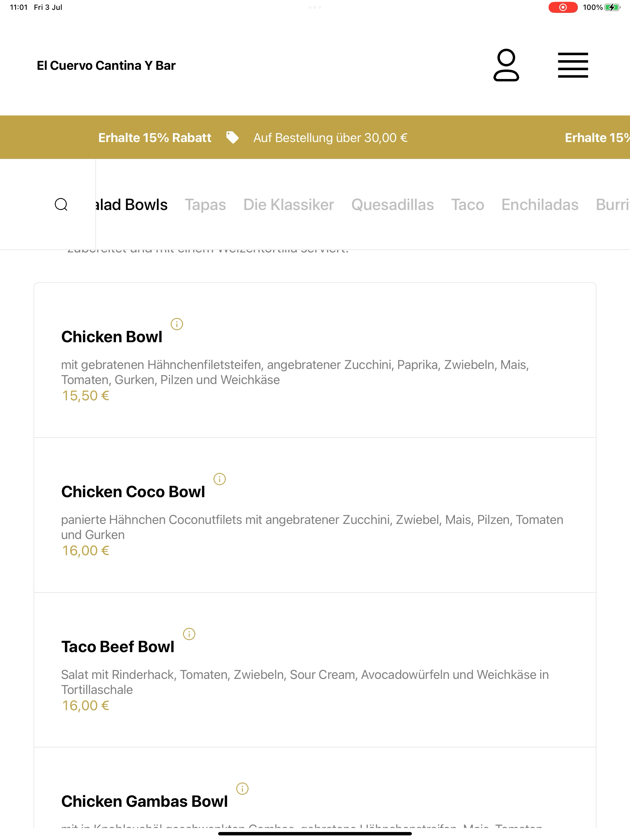Click Taco Beef Bowl's 16,00 € price
This screenshot has height=840, width=630.
(x=86, y=706)
